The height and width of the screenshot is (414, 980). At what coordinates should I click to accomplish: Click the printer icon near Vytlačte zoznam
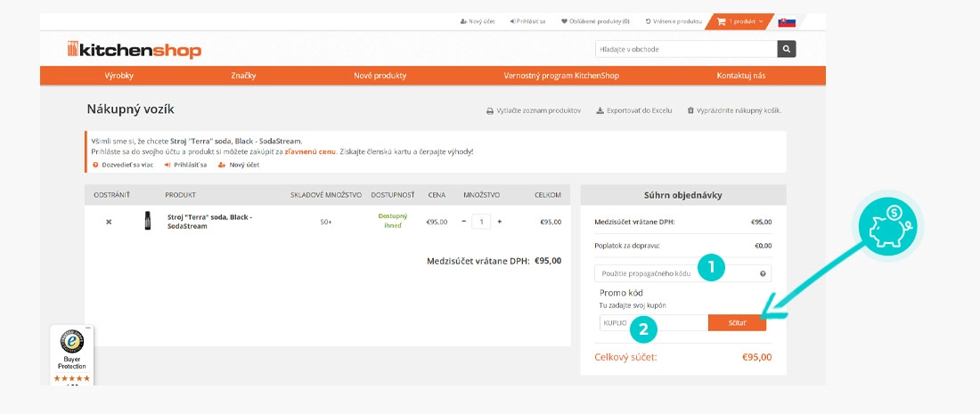490,110
